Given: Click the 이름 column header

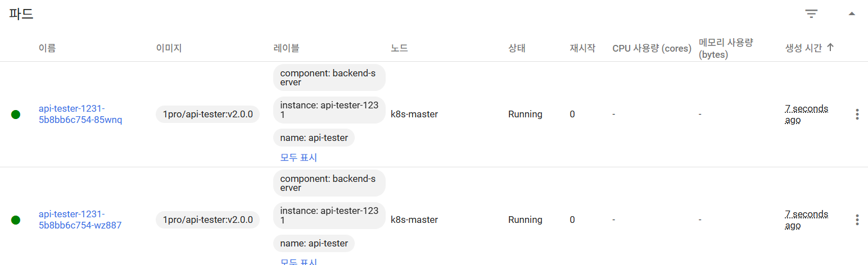Looking at the screenshot, I should click(47, 48).
